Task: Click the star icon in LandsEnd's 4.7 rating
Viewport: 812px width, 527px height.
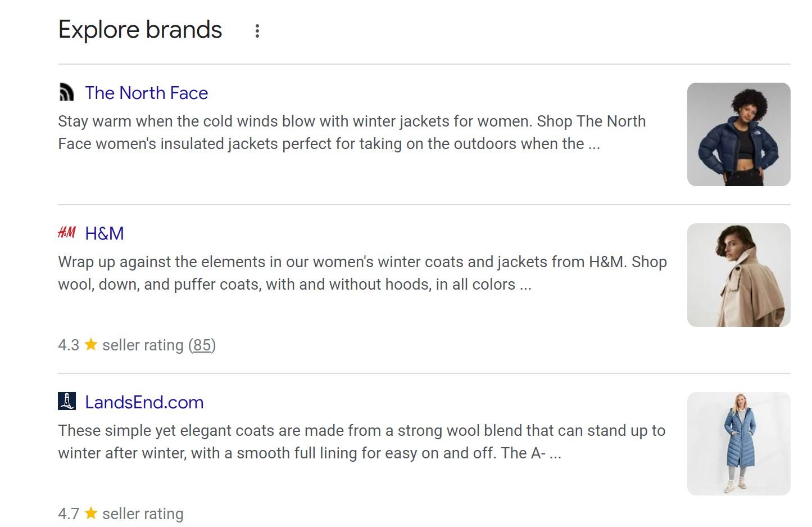Action: (x=91, y=513)
